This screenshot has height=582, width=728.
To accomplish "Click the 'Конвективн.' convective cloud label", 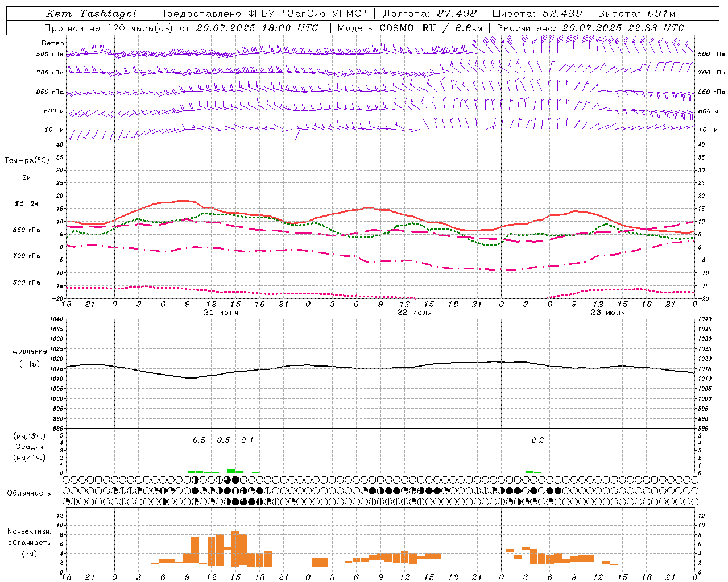I will point(30,531).
